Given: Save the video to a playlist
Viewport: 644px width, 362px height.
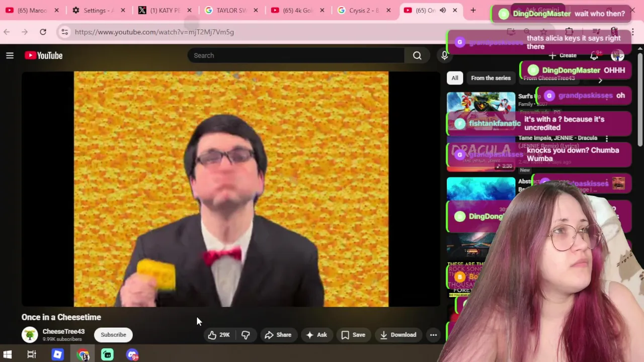Looking at the screenshot, I should (353, 335).
